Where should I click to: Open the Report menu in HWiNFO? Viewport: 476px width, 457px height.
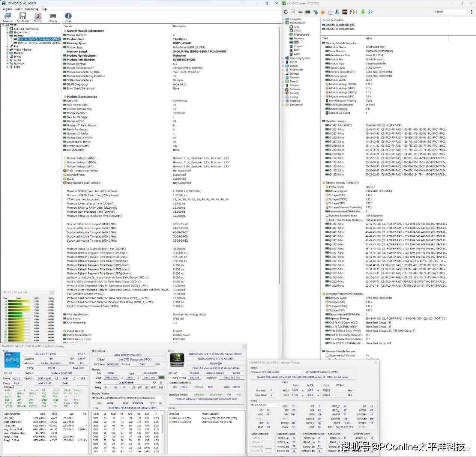pos(18,9)
